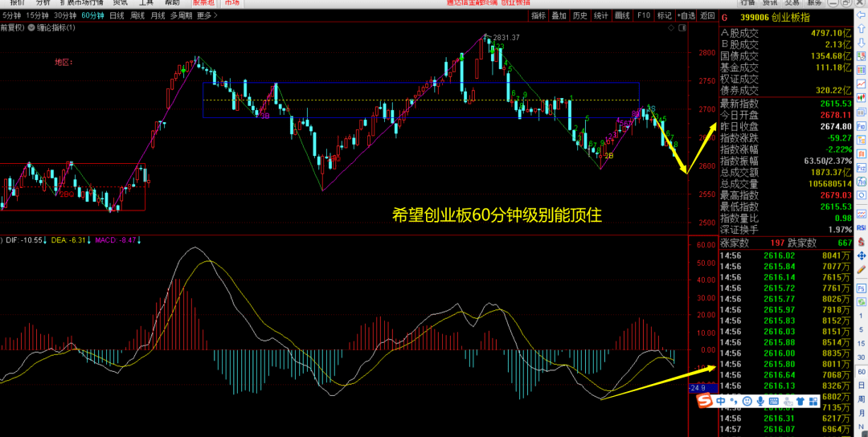Click the Fs icon in right sidebar
This screenshot has width=868, height=437.
point(861,287)
